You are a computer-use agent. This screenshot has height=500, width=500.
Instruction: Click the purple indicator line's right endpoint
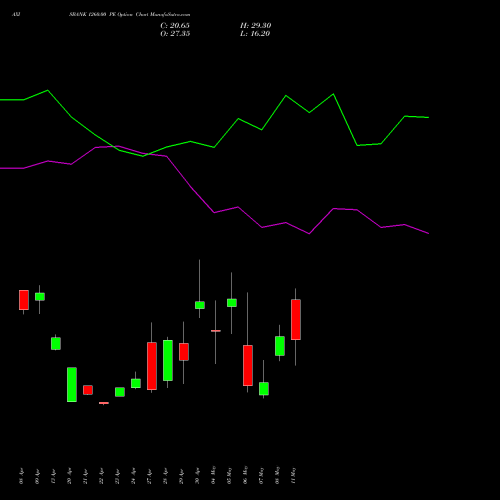tap(428, 233)
